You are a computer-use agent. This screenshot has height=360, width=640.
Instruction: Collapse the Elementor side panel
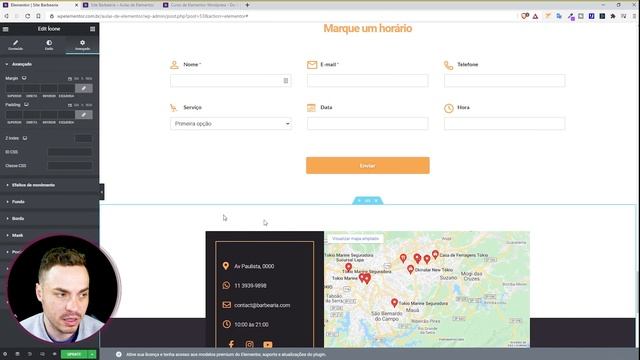102,192
